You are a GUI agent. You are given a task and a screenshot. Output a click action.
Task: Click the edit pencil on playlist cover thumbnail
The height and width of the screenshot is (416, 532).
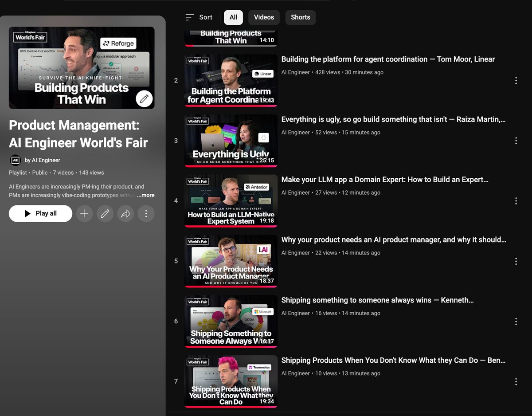tap(144, 99)
